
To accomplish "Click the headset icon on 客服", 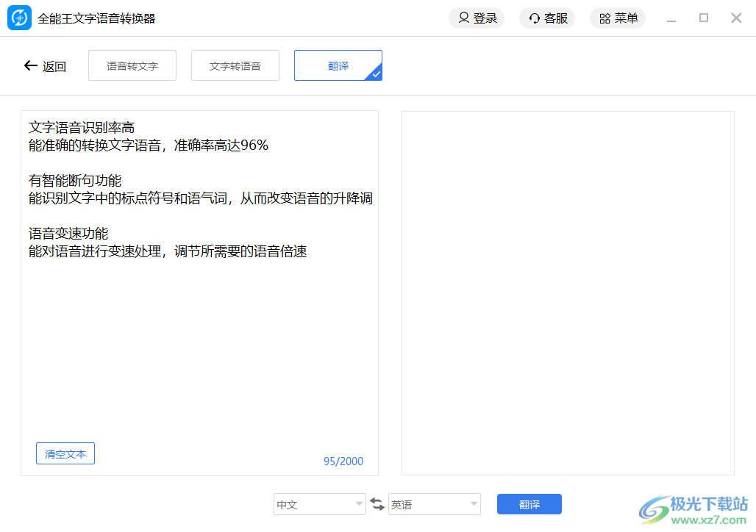I will tap(535, 18).
